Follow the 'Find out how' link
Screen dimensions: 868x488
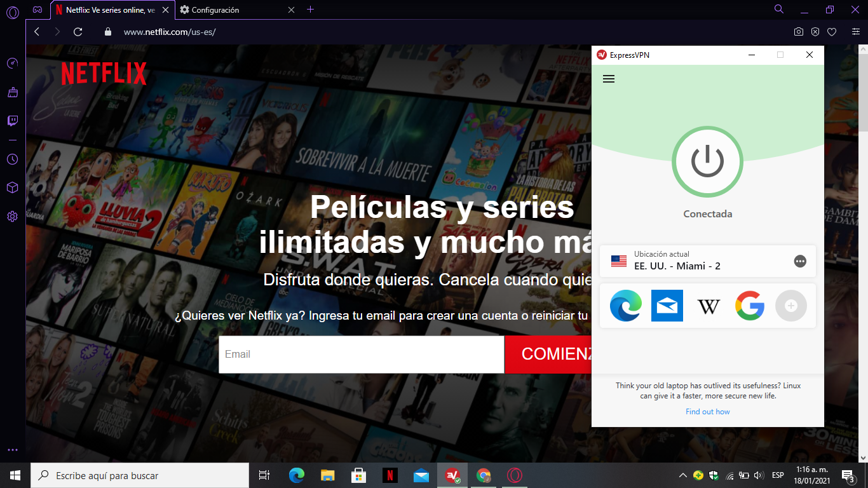pyautogui.click(x=708, y=412)
